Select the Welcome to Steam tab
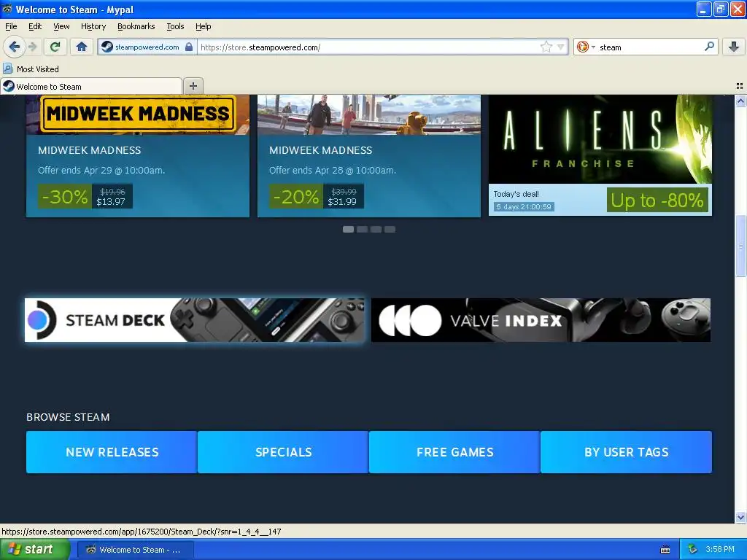The height and width of the screenshot is (560, 747). [91, 86]
